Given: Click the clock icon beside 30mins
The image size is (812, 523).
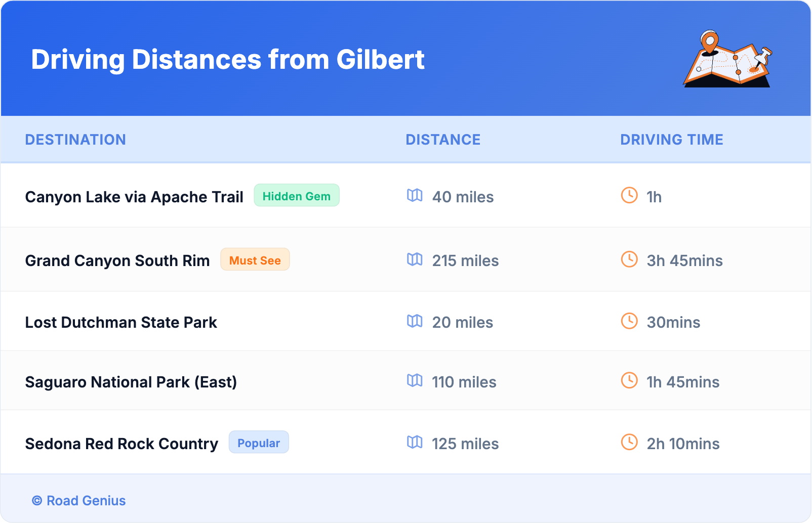Looking at the screenshot, I should [629, 321].
